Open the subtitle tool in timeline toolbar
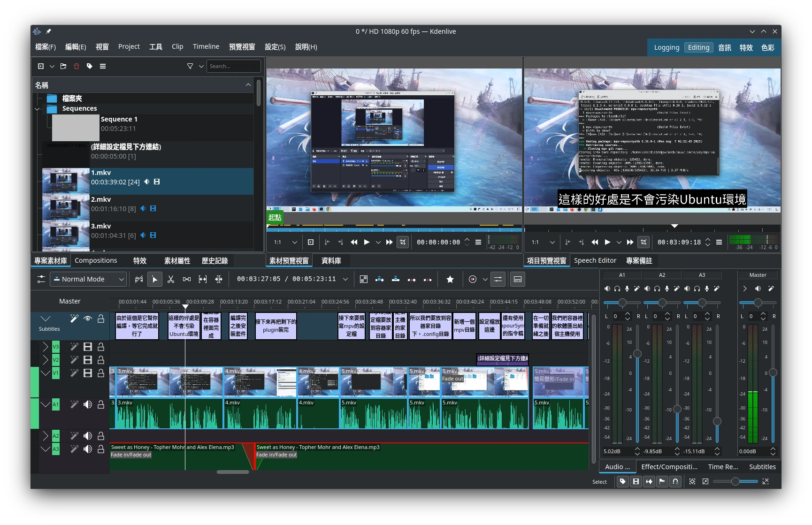Screen dimensions: 812x525 pyautogui.click(x=517, y=279)
